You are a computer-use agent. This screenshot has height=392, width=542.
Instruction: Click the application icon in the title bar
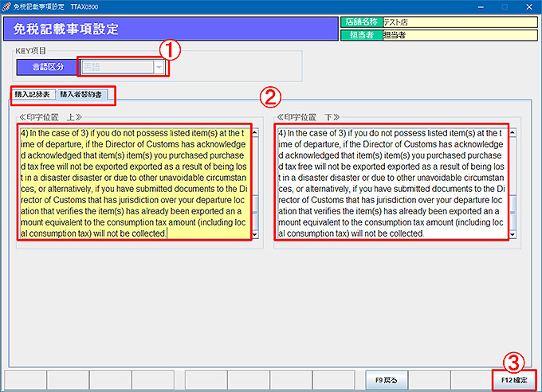tap(6, 6)
